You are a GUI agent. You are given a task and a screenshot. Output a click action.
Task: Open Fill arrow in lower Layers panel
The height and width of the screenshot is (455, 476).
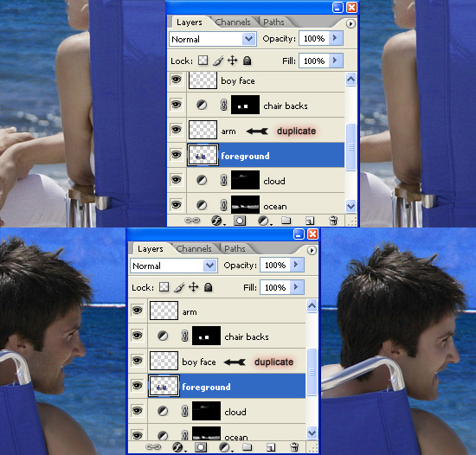coord(297,287)
